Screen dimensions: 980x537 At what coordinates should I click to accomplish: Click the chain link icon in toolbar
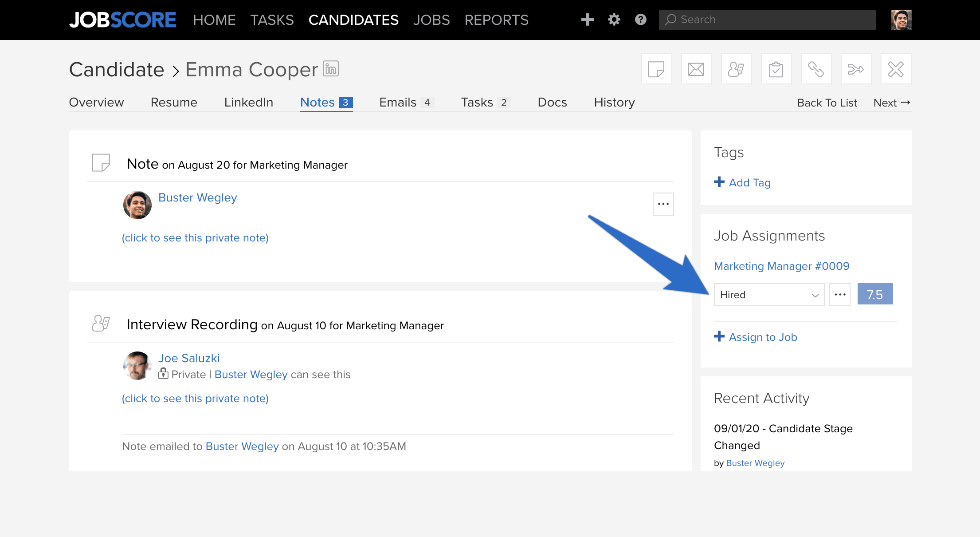point(816,69)
